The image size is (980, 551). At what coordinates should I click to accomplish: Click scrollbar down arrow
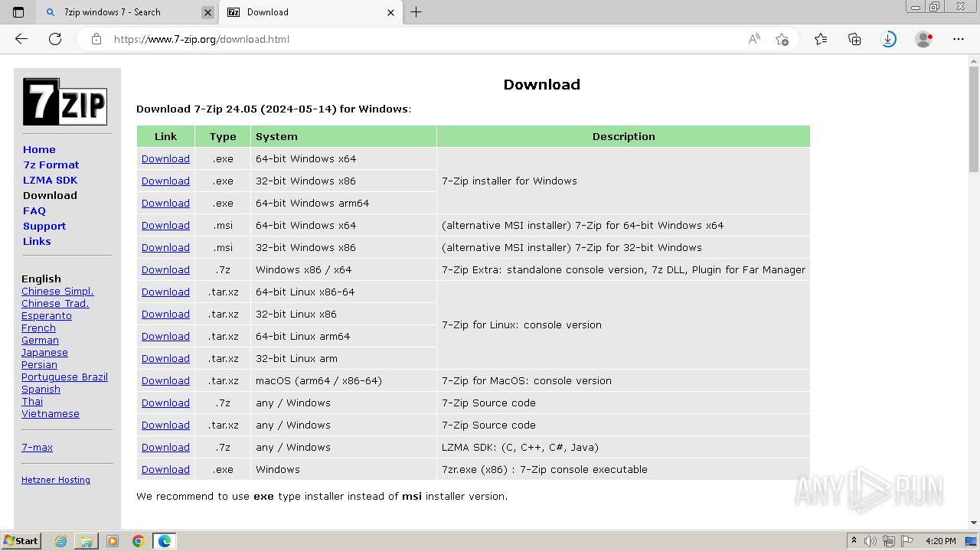pos(974,523)
